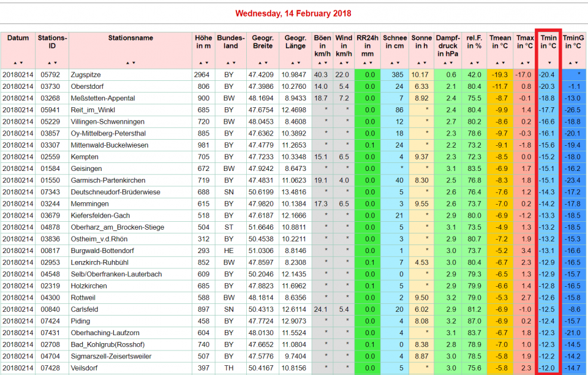Sort Schnee in cm descending arrow
The image size is (588, 375).
pyautogui.click(x=398, y=63)
